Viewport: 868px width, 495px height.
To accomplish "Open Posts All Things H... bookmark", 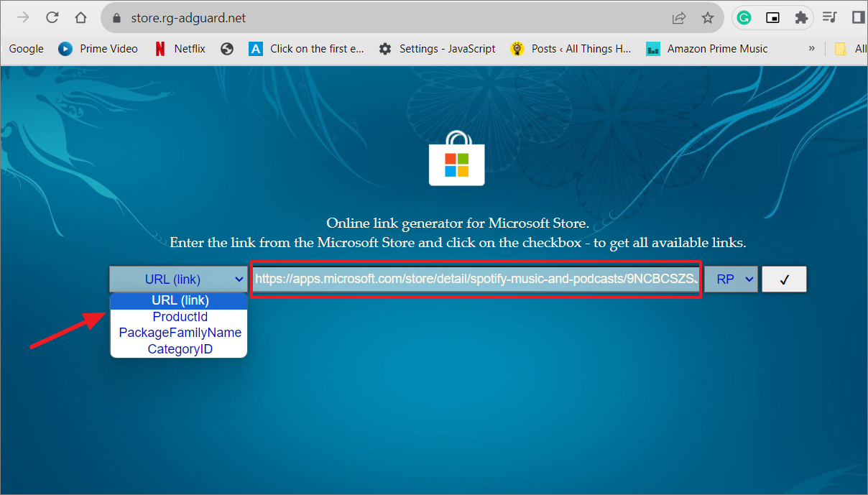I will coord(571,49).
